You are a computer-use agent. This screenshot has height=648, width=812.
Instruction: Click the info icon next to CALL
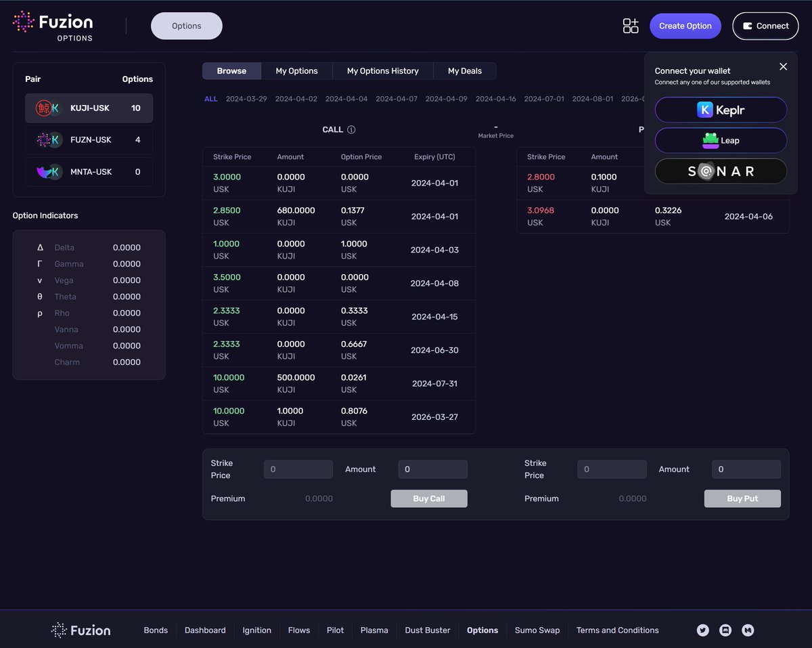click(351, 129)
